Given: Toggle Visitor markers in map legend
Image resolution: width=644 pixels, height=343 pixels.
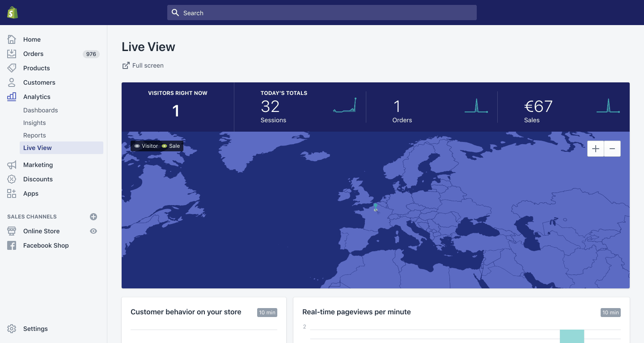Looking at the screenshot, I should (146, 146).
